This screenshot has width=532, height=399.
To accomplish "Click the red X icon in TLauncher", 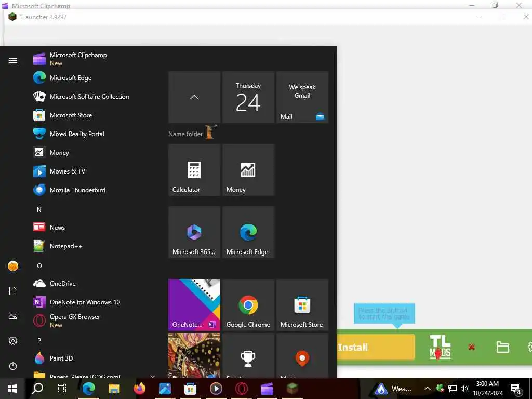I will (x=471, y=347).
